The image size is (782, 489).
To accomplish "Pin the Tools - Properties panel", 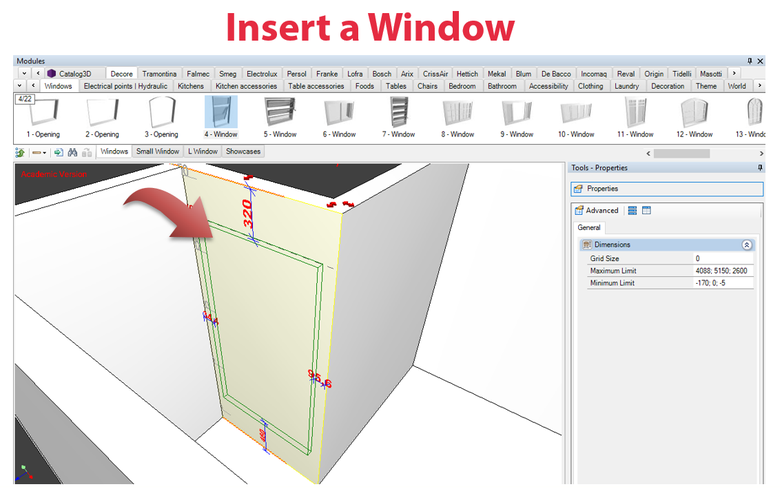I will (x=763, y=167).
